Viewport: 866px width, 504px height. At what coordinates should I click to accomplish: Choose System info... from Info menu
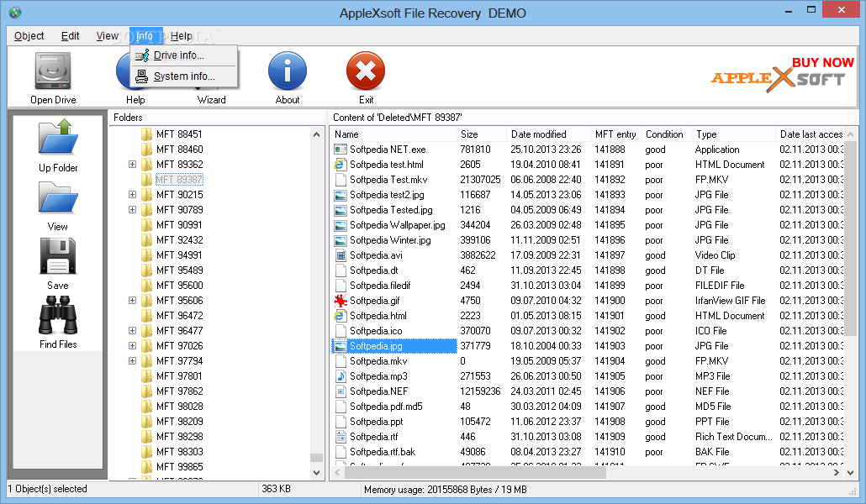click(x=184, y=76)
